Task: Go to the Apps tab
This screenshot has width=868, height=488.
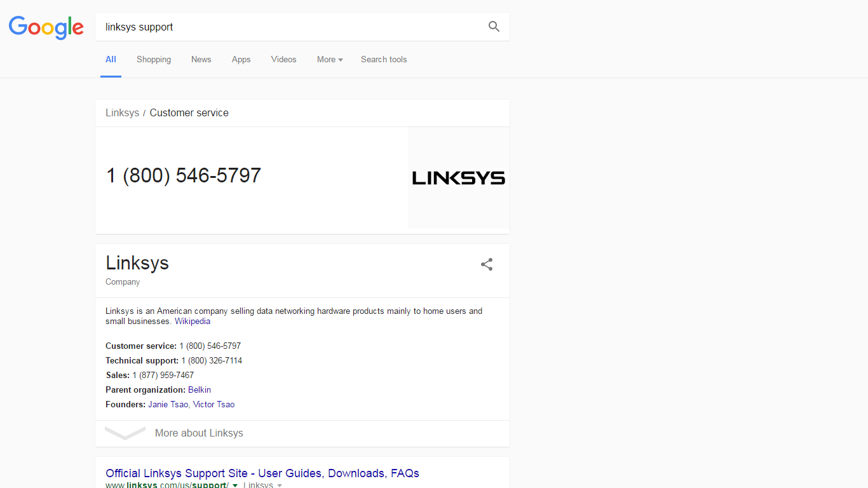Action: (241, 60)
